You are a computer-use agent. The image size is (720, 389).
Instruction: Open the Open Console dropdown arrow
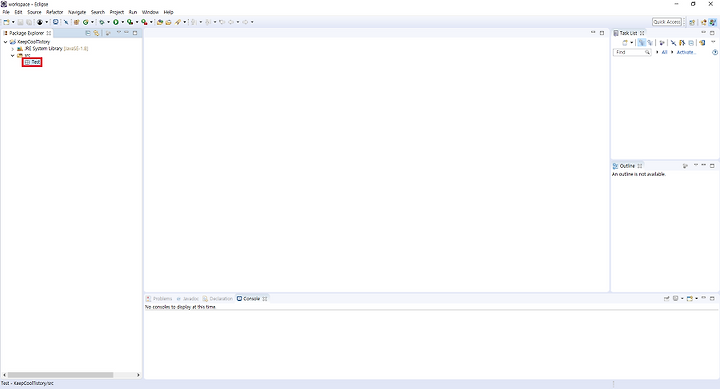click(697, 299)
